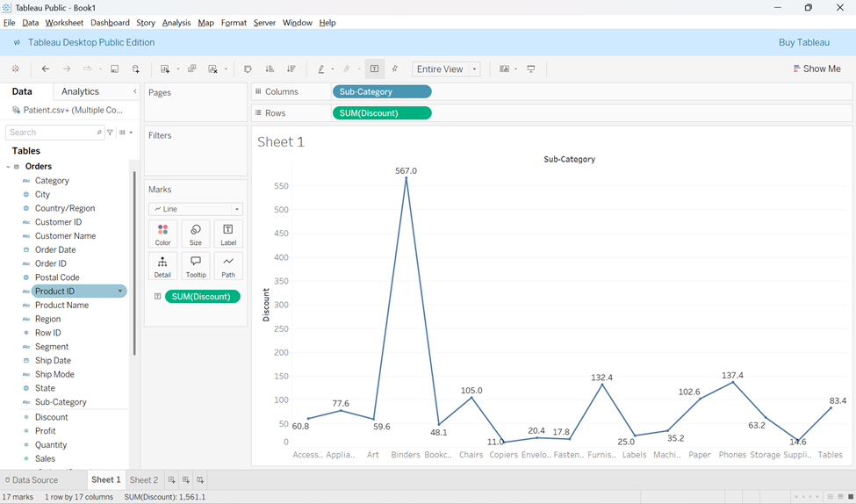Add a new data source icon

[136, 68]
